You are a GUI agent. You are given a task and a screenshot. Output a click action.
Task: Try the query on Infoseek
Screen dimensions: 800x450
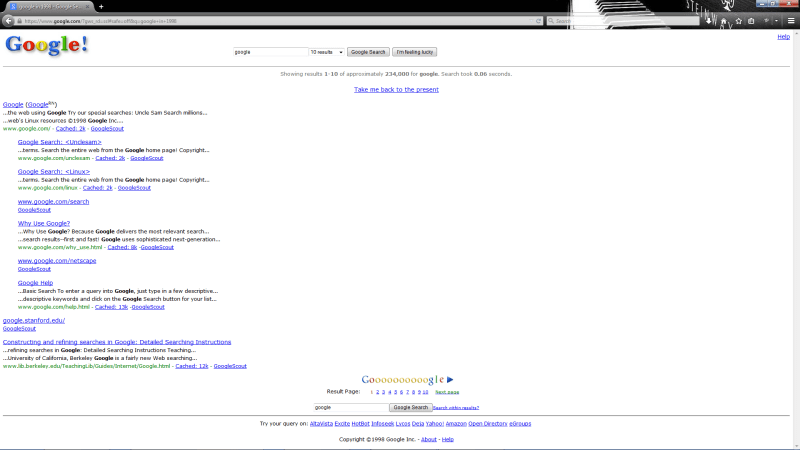(383, 423)
